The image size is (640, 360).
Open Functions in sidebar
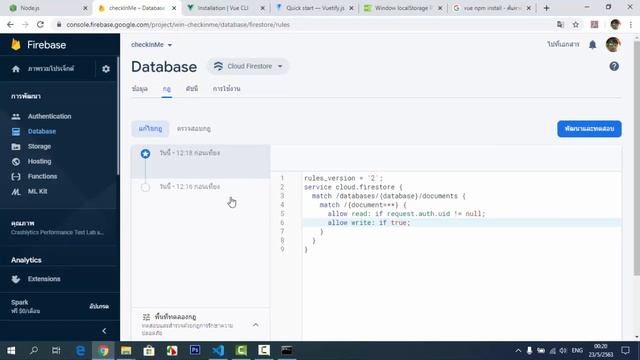pos(42,176)
